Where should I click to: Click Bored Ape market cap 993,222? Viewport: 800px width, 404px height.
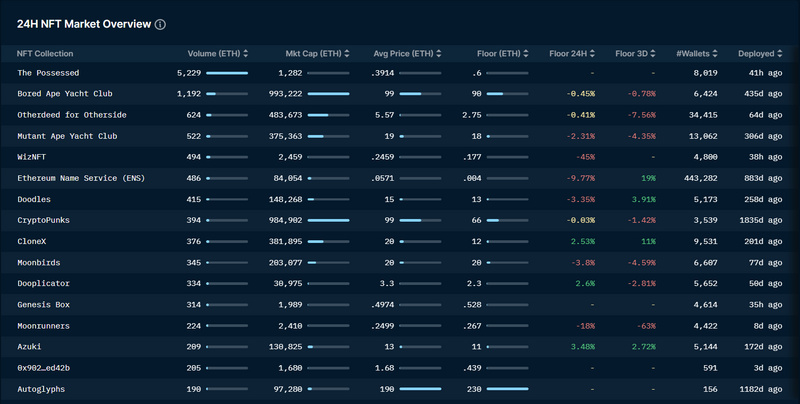286,94
